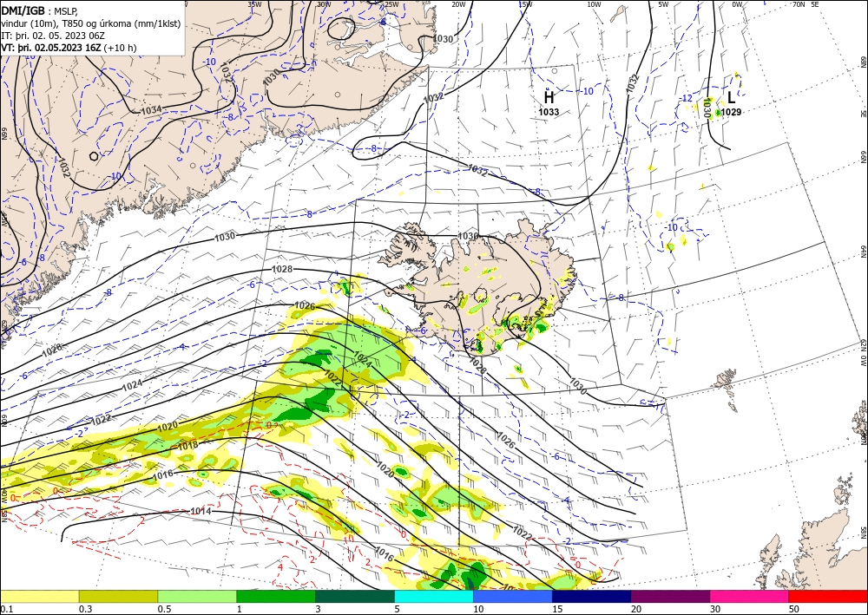868x615 pixels.
Task: Click the red 50+ mm legend color
Action: point(828,596)
